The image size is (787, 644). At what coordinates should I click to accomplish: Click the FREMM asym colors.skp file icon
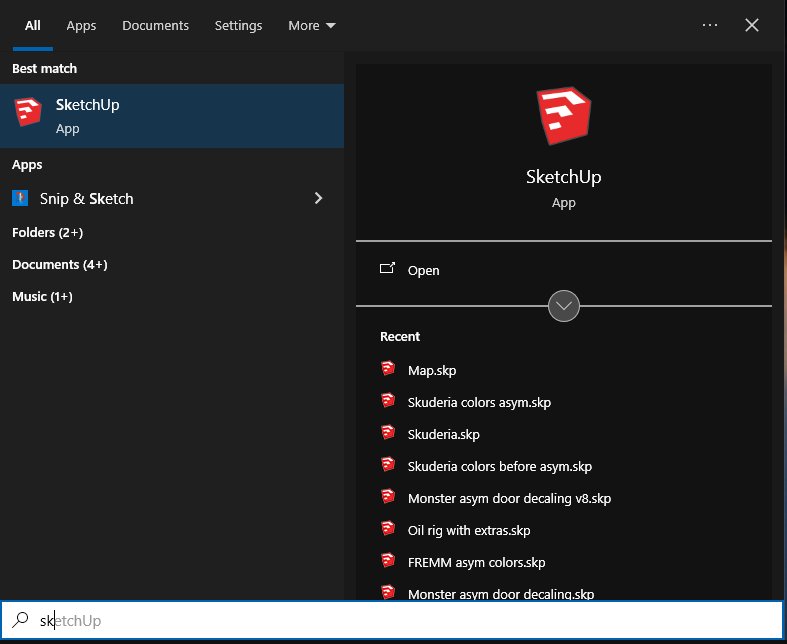point(388,562)
